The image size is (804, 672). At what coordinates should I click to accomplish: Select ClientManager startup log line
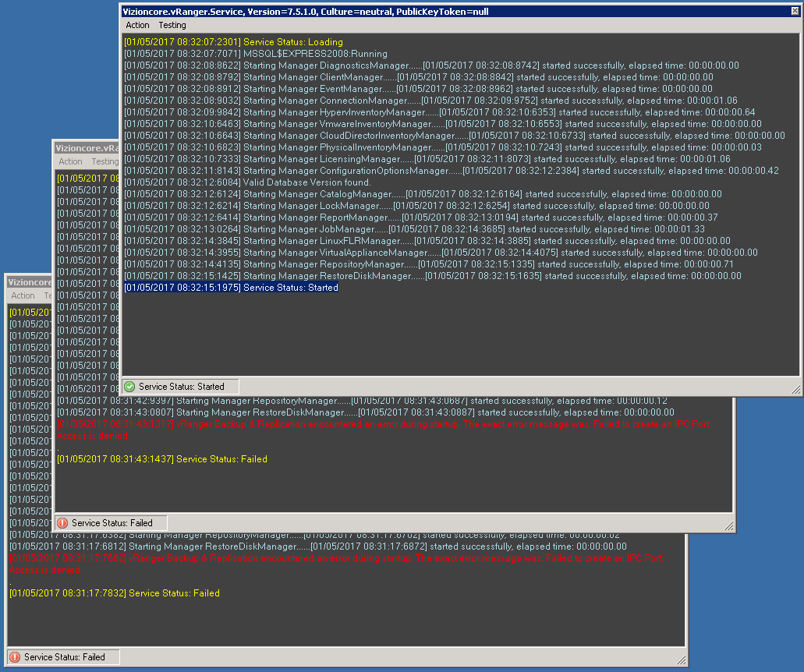click(x=419, y=77)
